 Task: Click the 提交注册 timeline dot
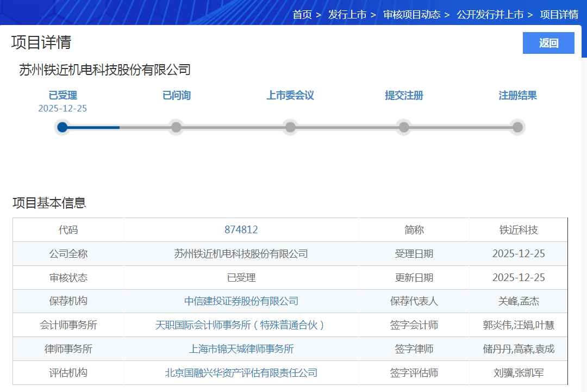404,127
